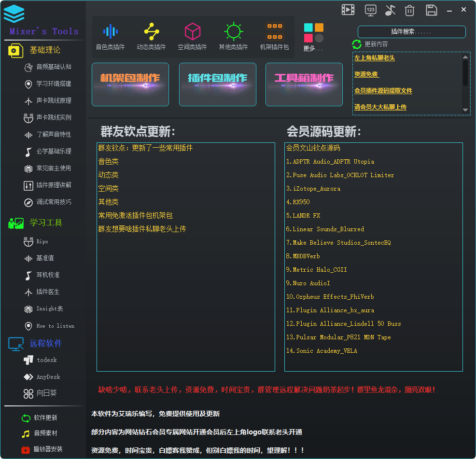Image resolution: width=476 pixels, height=459 pixels.
Task: Open 了解声音特性 lesson
Action: [48, 135]
